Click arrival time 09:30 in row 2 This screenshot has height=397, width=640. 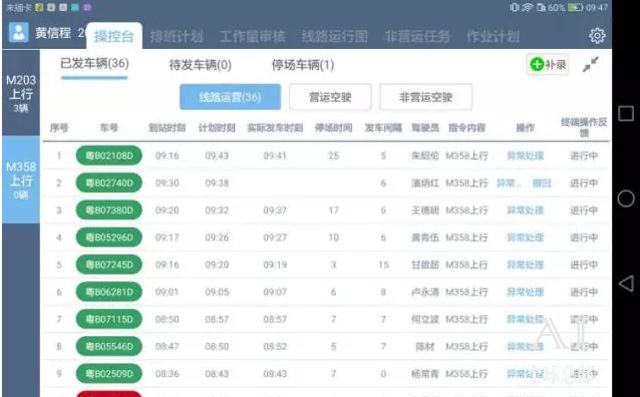(167, 183)
